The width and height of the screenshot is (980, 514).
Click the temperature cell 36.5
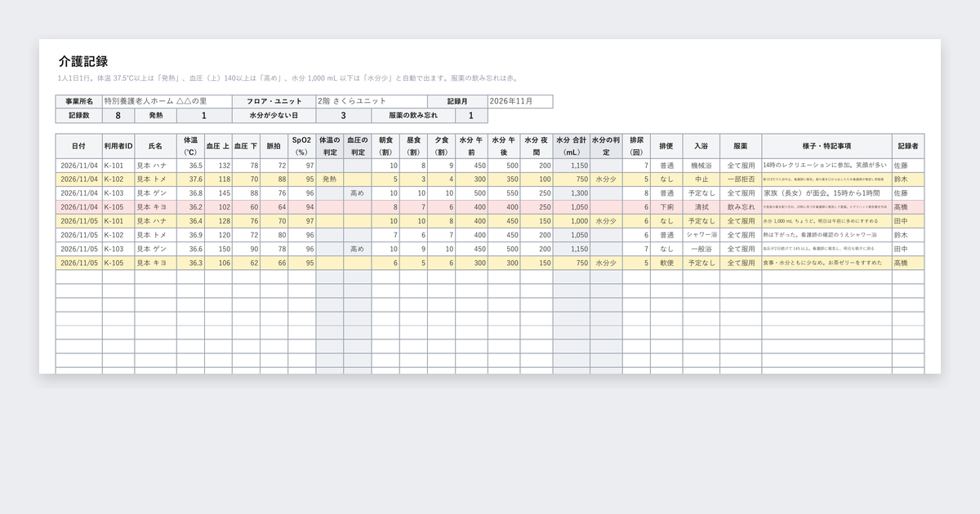click(x=190, y=166)
